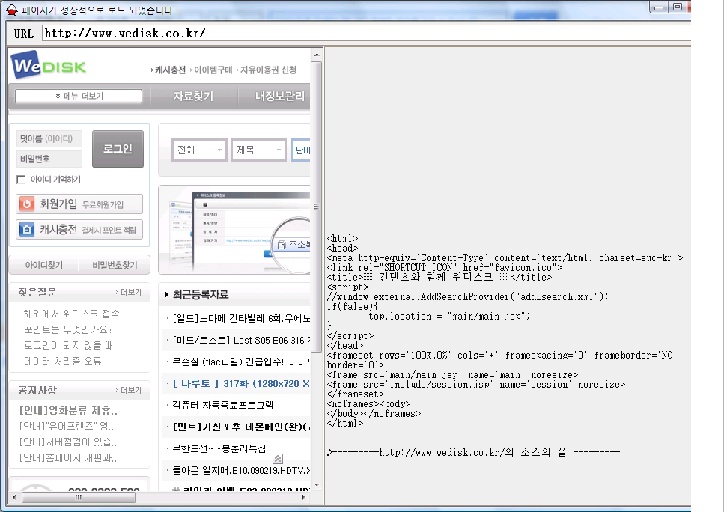Click the horizontal scrollbar thumb

click(x=79, y=497)
